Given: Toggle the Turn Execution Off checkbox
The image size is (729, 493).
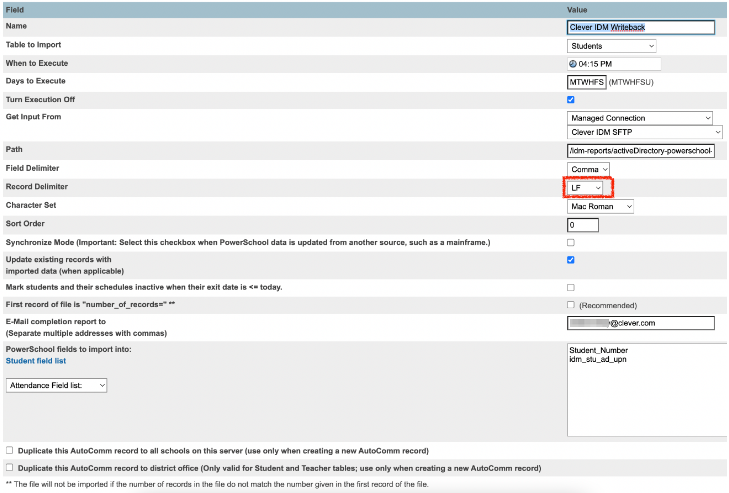Looking at the screenshot, I should point(571,100).
